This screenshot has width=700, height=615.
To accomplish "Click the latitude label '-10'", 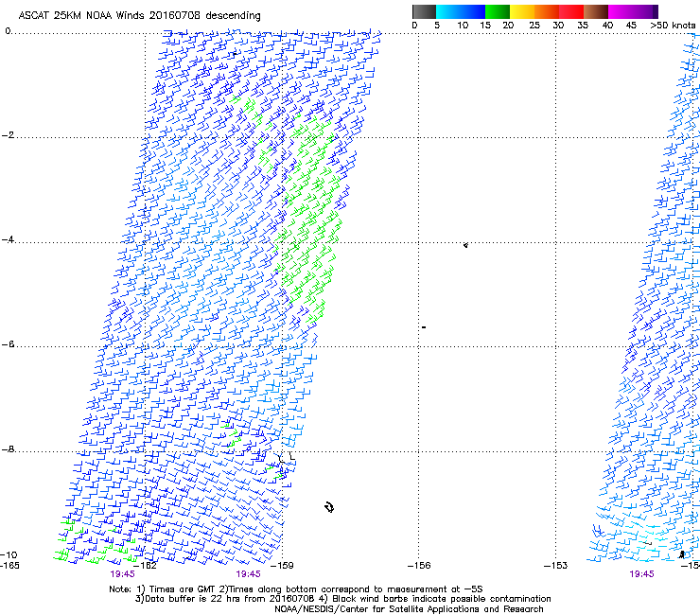I will [x=9, y=554].
